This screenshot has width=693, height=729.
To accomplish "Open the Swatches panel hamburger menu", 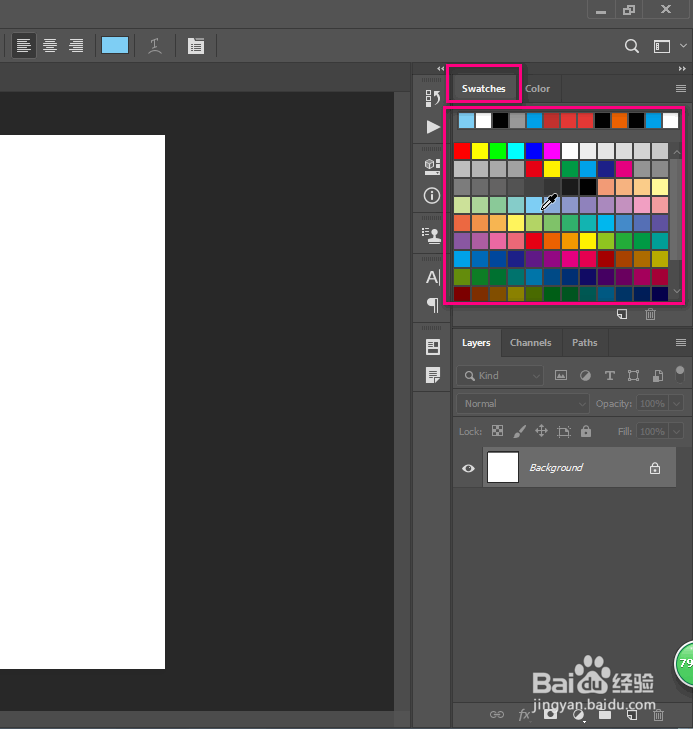I will point(681,88).
